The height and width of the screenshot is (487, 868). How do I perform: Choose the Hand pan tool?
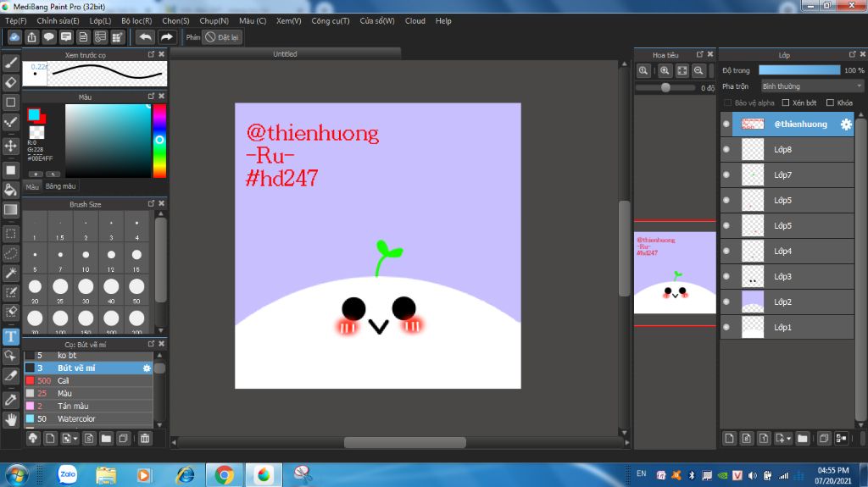coord(10,419)
